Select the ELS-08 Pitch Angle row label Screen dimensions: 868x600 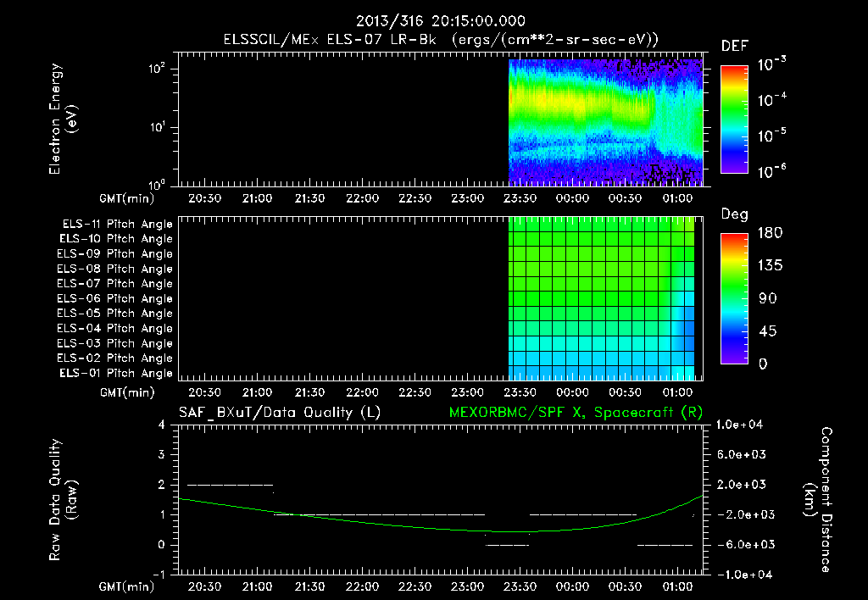(114, 269)
